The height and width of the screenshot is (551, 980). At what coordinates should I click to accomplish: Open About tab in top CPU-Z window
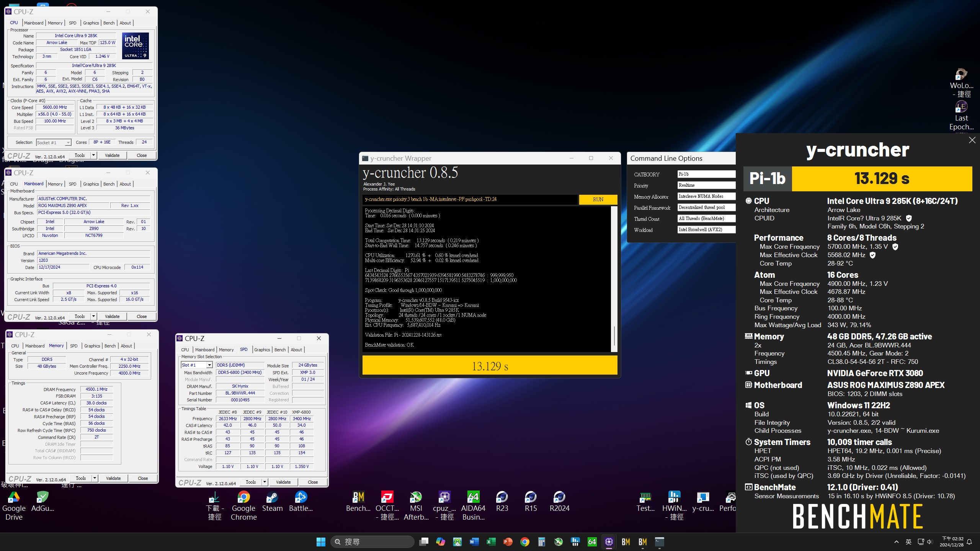(125, 23)
